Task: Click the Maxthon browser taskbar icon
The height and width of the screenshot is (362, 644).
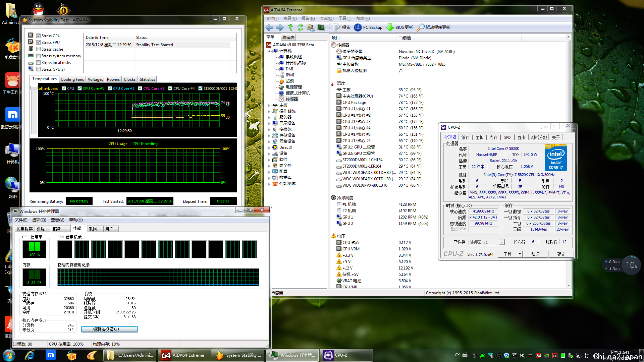Action: (51, 355)
